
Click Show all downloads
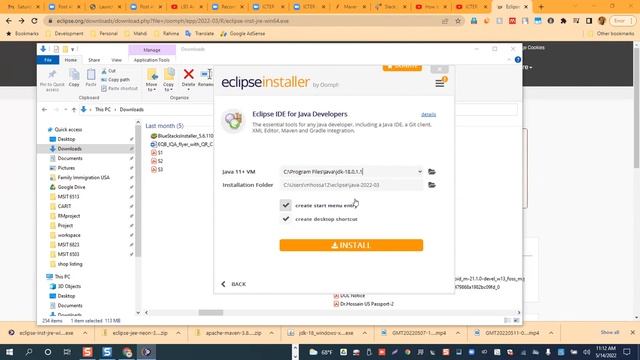pyautogui.click(x=610, y=333)
